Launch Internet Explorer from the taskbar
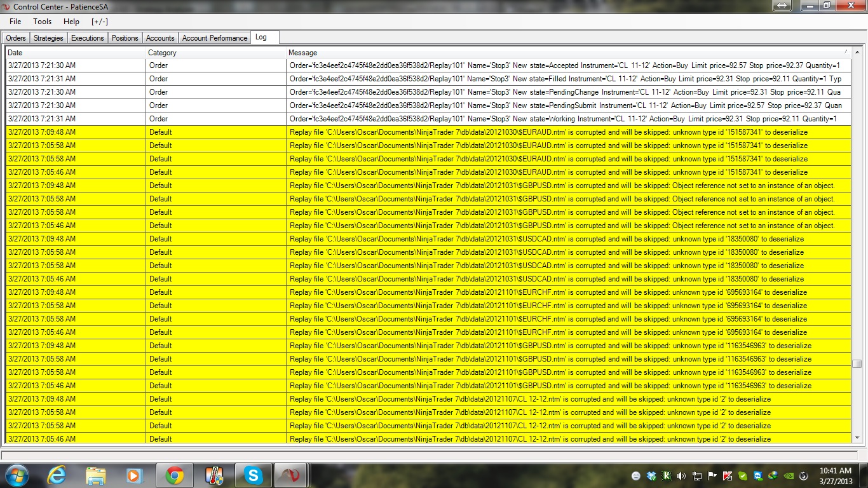Viewport: 868px width, 488px height. tap(57, 475)
